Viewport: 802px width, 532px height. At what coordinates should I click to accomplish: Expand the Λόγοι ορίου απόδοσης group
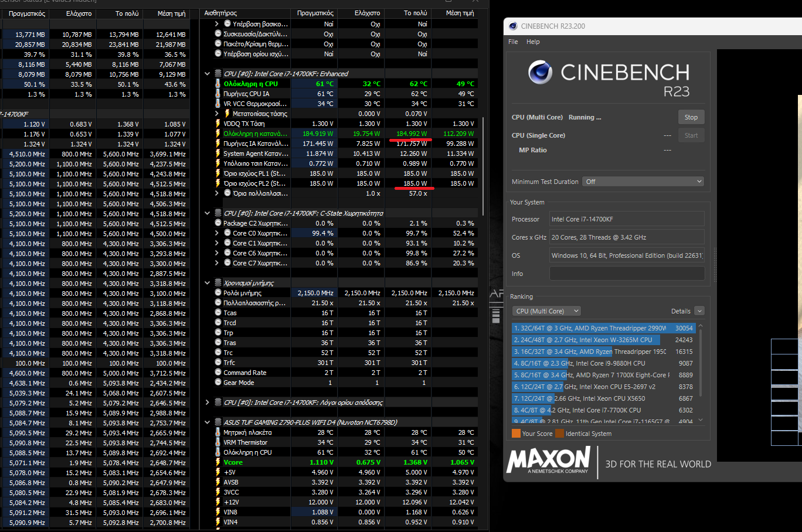(207, 403)
